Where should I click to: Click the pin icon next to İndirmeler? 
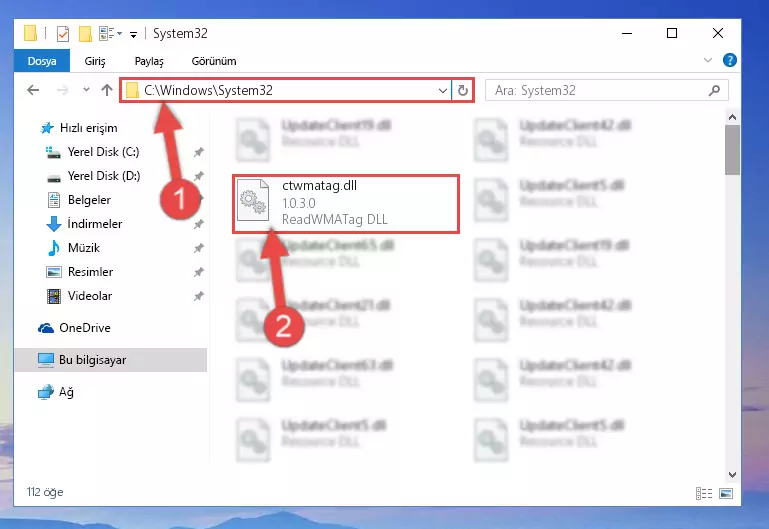pos(198,224)
